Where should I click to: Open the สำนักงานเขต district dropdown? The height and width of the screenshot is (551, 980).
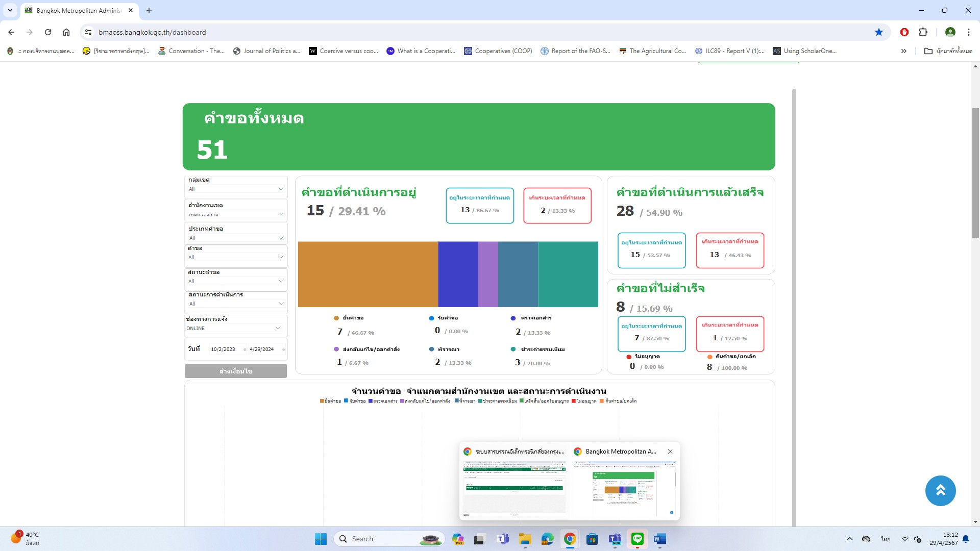coord(235,214)
